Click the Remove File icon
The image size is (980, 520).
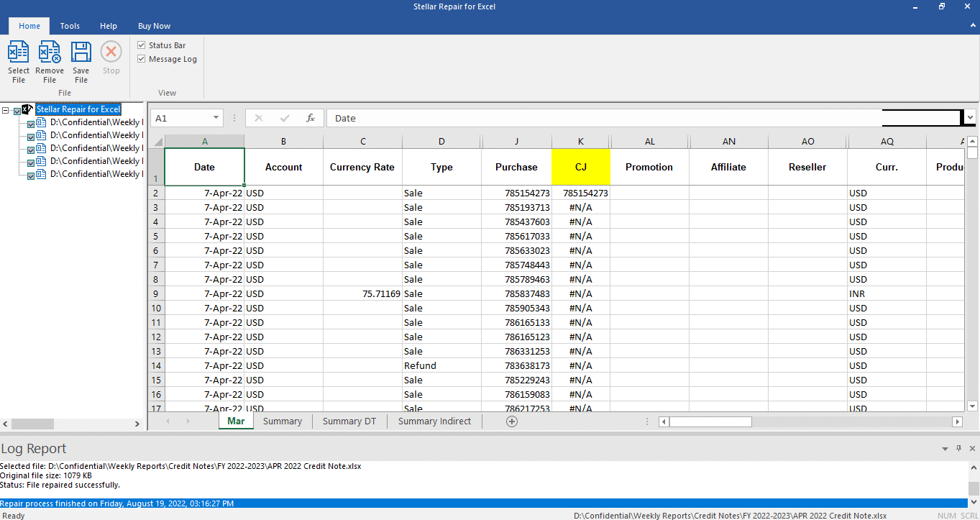click(50, 53)
